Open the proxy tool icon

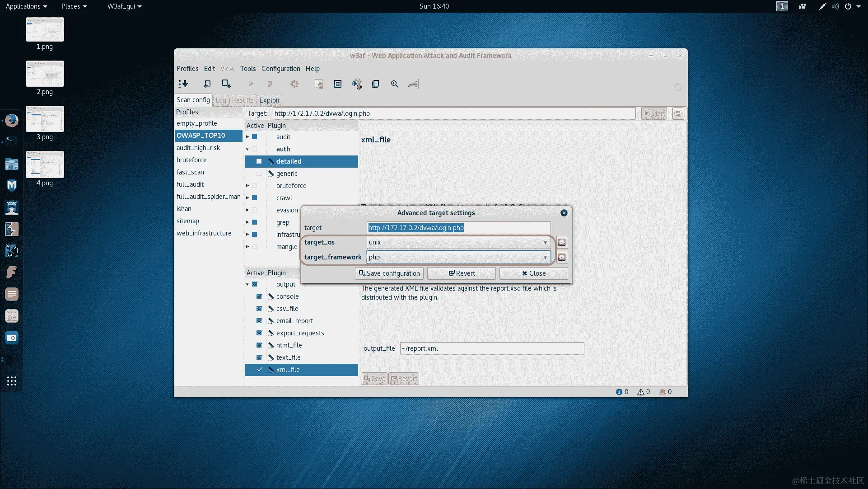tap(414, 84)
